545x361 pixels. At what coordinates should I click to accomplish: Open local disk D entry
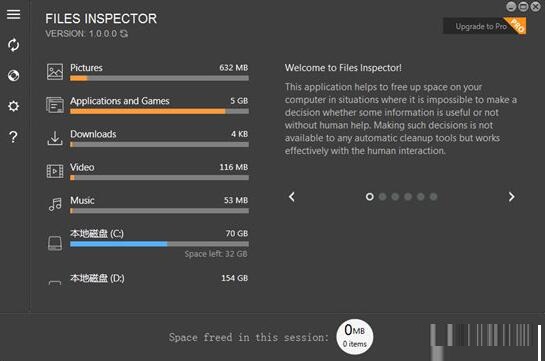pos(147,278)
